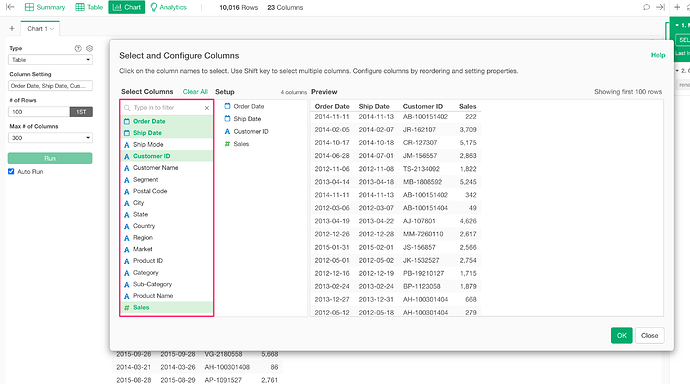Click the Close button in dialog
The height and width of the screenshot is (384, 690).
tap(650, 335)
